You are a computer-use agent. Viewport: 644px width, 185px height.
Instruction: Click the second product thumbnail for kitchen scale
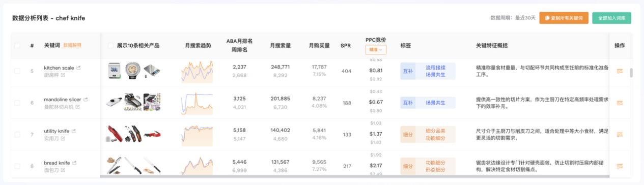133,71
